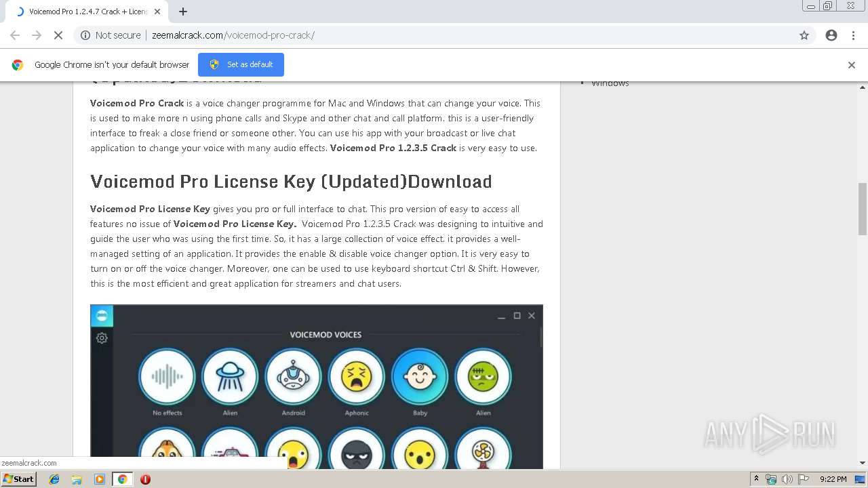Dismiss the default browser notification bar
The image size is (868, 488).
pyautogui.click(x=852, y=65)
